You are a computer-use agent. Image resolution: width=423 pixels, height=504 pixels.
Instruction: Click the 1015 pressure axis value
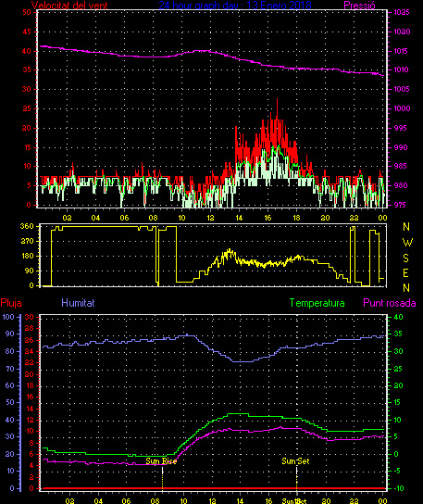(x=402, y=51)
